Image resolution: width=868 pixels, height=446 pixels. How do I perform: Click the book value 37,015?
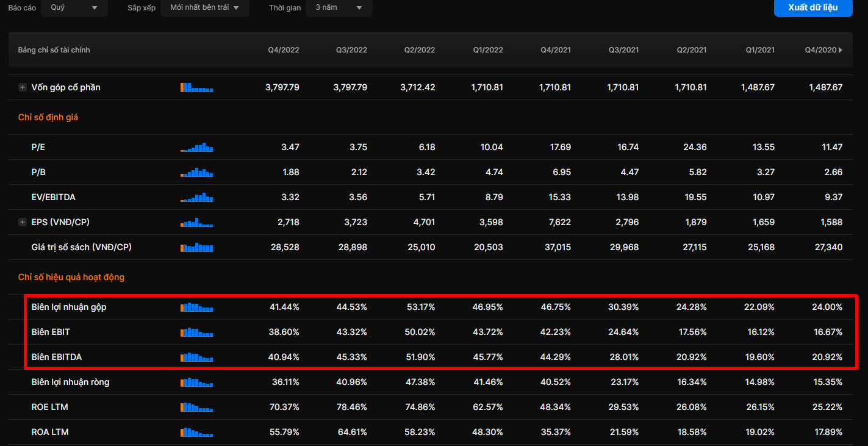(x=557, y=247)
